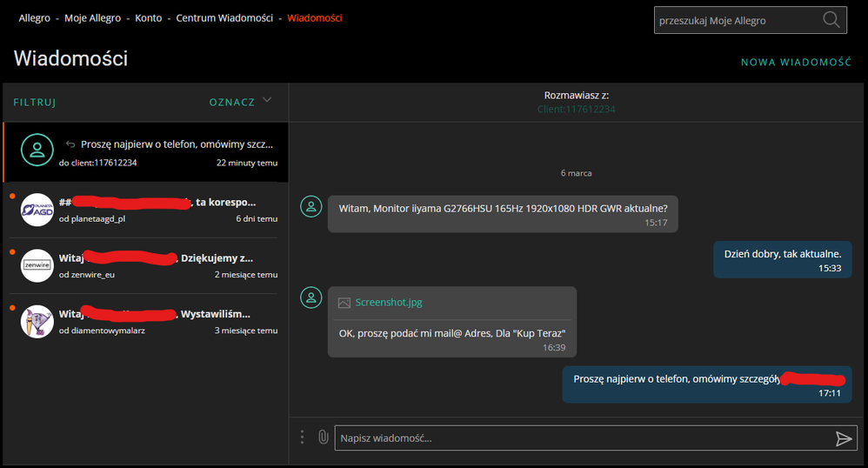Image resolution: width=868 pixels, height=468 pixels.
Task: Go to Allegro breadcrumb link
Action: (x=34, y=17)
